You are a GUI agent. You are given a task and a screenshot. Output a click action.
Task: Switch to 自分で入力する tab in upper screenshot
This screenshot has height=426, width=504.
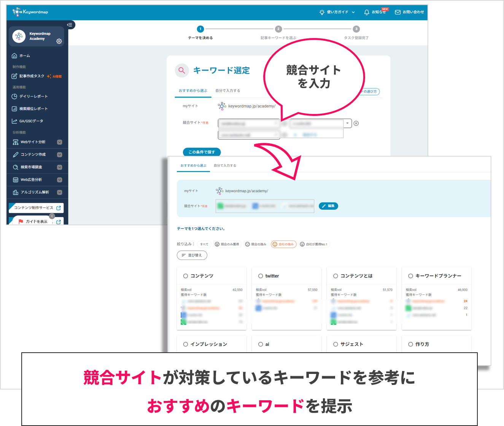click(227, 91)
